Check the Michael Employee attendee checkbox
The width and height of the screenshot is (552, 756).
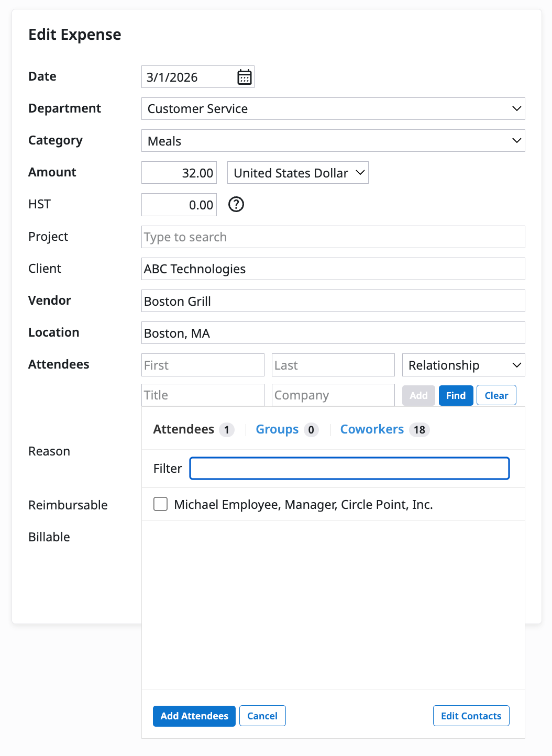click(x=160, y=504)
